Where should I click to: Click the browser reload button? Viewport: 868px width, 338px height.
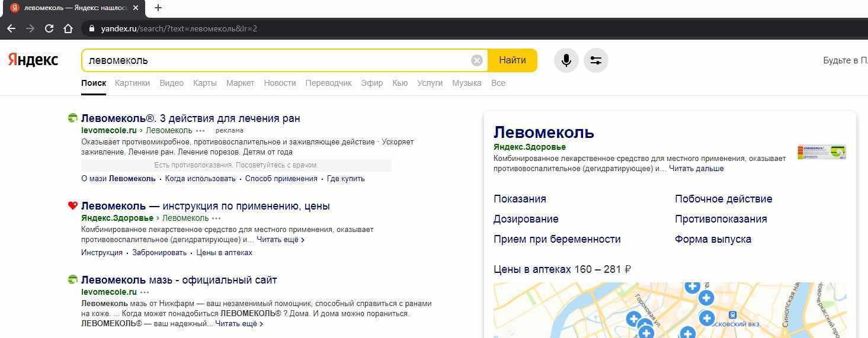49,28
